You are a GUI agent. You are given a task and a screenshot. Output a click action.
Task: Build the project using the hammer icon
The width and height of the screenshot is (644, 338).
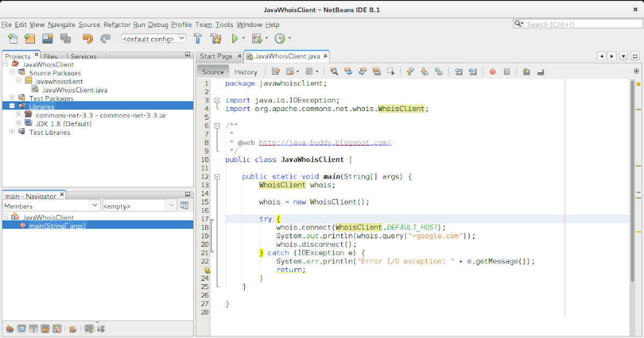197,38
